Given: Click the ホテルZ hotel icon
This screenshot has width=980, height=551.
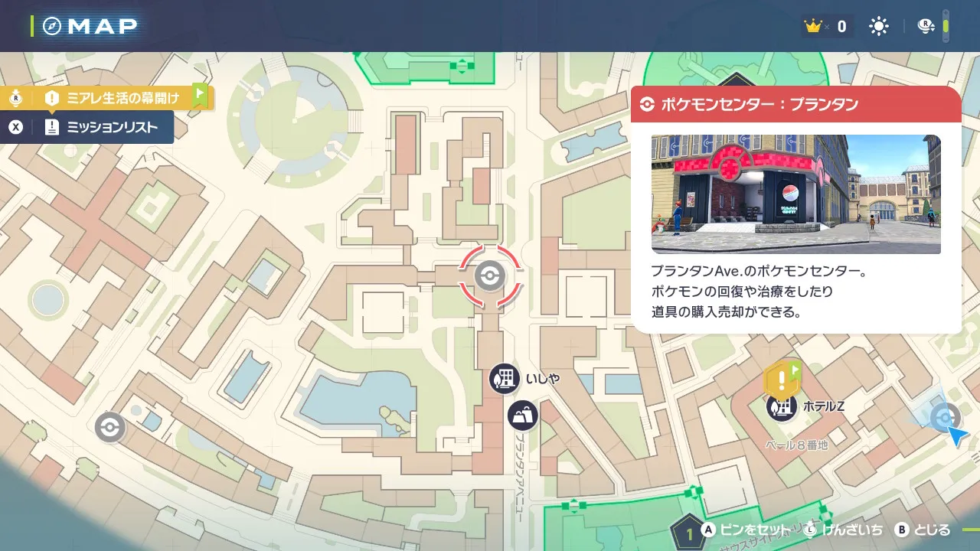Looking at the screenshot, I should pos(782,406).
